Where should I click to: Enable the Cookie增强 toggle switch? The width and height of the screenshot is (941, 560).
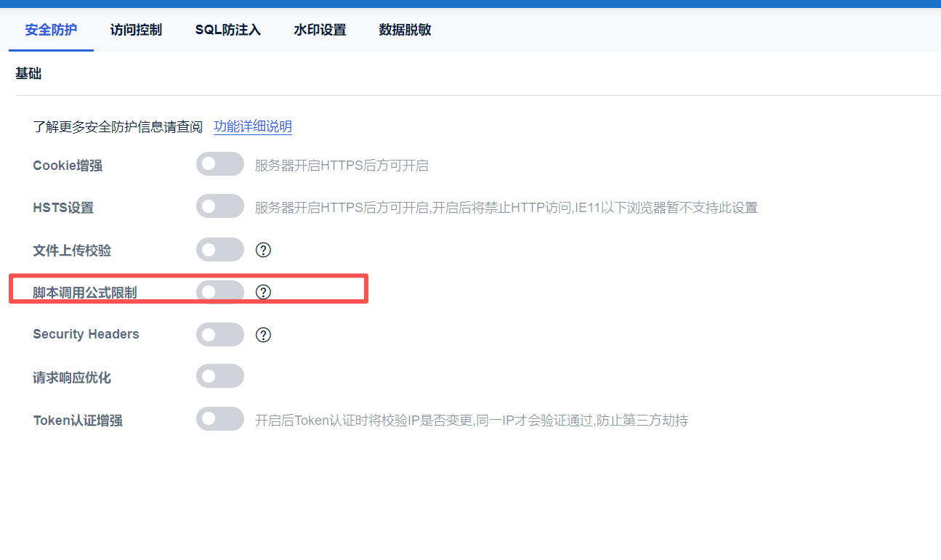[219, 165]
